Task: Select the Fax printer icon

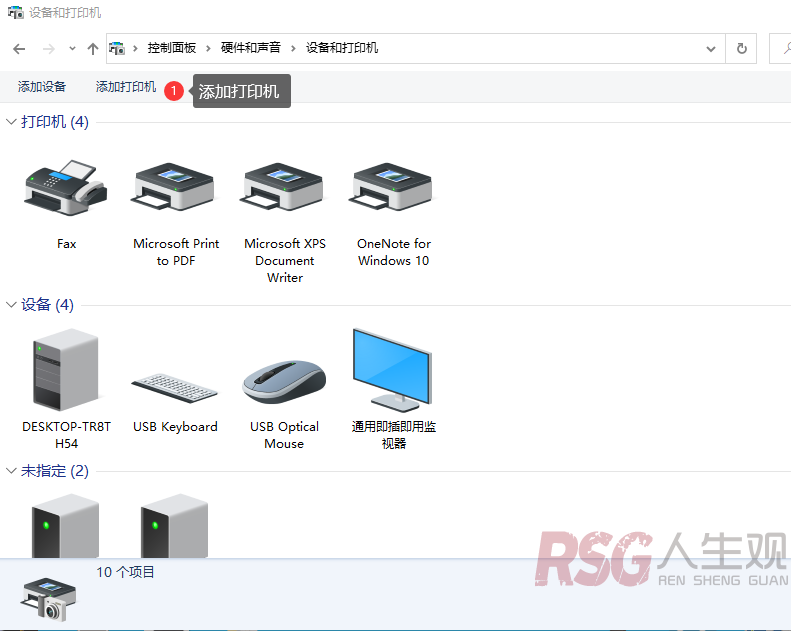Action: [66, 188]
